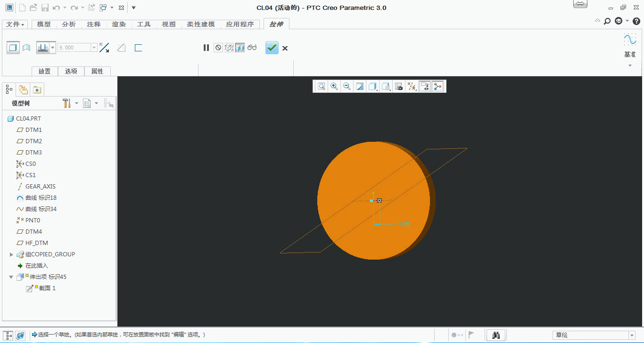
Task: Click the repaint screen icon
Action: tap(360, 86)
